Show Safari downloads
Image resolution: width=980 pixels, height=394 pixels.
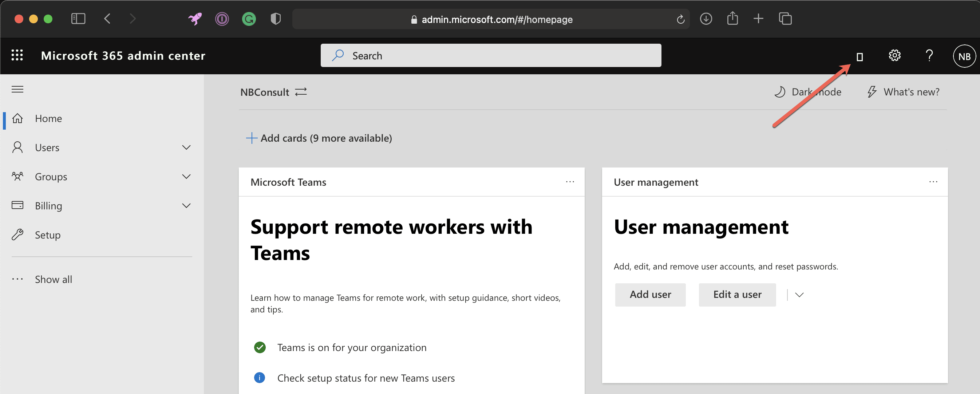[706, 19]
